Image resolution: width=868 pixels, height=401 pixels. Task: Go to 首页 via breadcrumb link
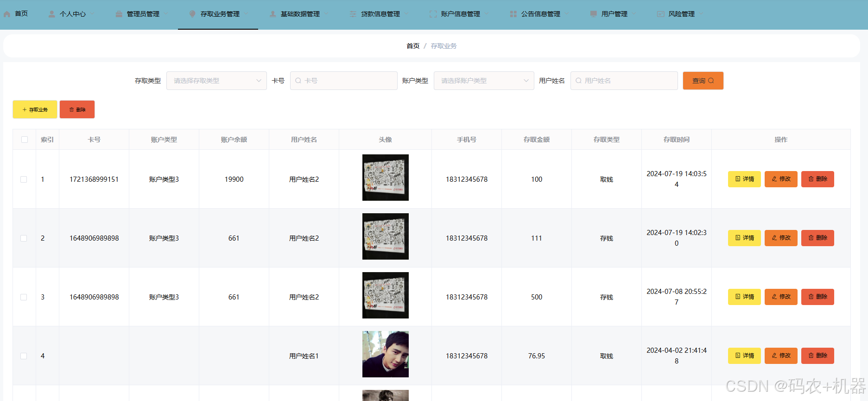(413, 46)
